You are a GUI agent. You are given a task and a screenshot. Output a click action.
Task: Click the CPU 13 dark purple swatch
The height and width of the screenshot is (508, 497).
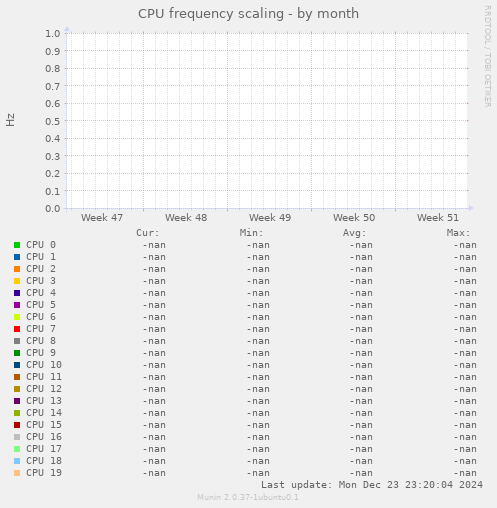(x=17, y=401)
